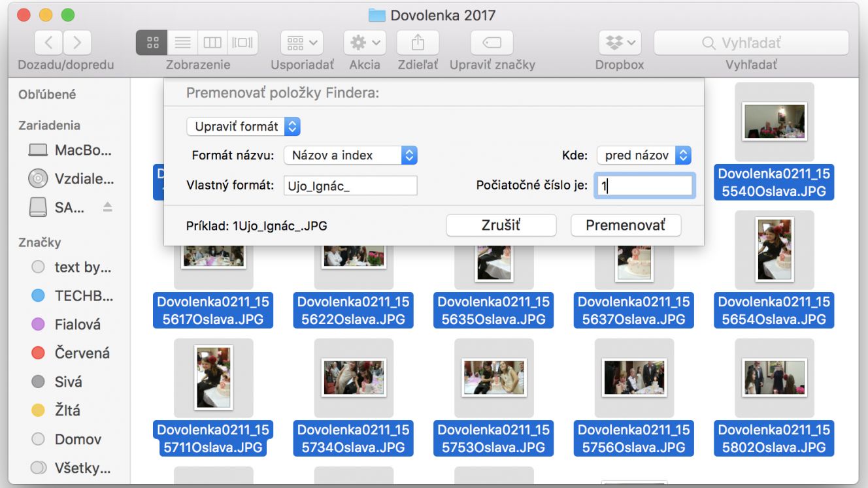This screenshot has height=488, width=868.
Task: Switch to list view
Action: [x=182, y=42]
